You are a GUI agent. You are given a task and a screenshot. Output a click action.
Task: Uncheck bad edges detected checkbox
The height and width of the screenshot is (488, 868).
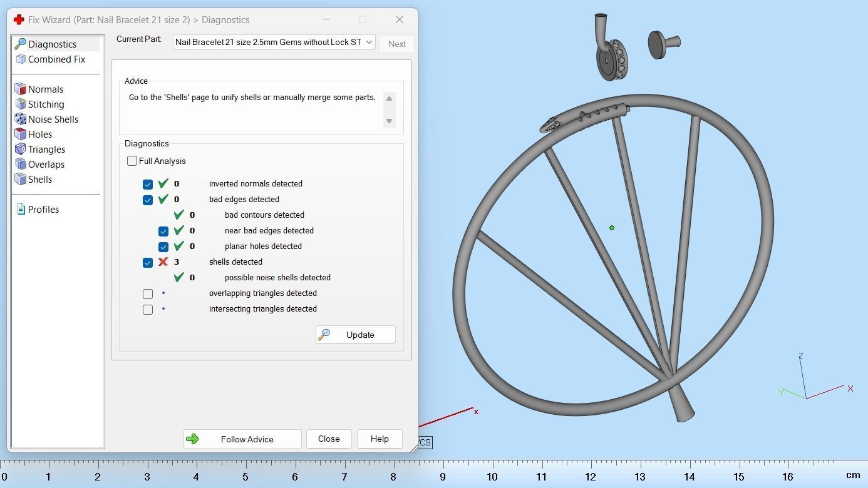click(x=148, y=200)
